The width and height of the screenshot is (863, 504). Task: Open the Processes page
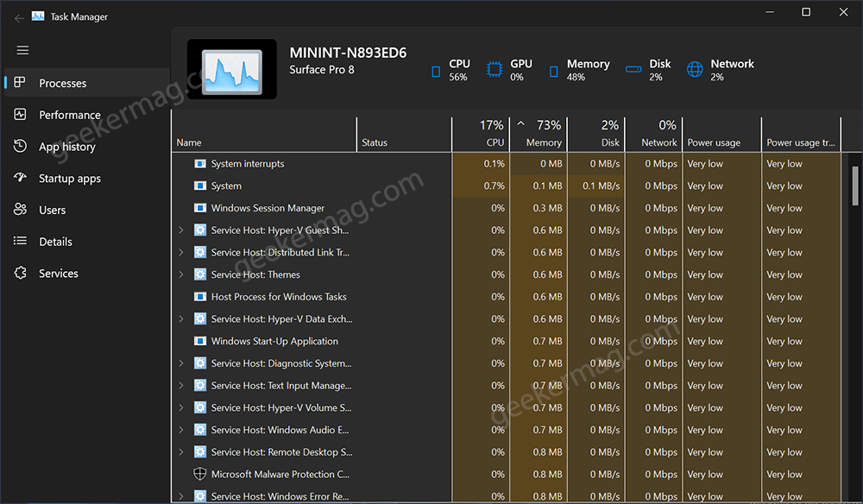pyautogui.click(x=87, y=83)
